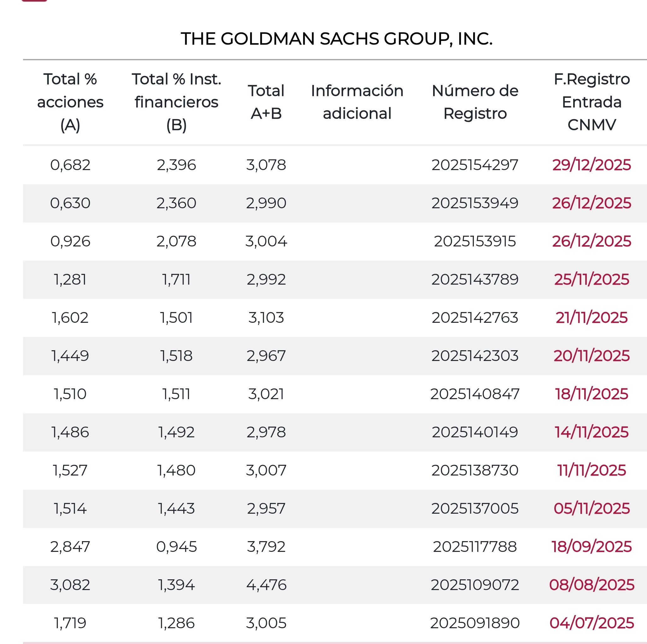
Task: Click the 14/11/2025 date link
Action: (591, 432)
